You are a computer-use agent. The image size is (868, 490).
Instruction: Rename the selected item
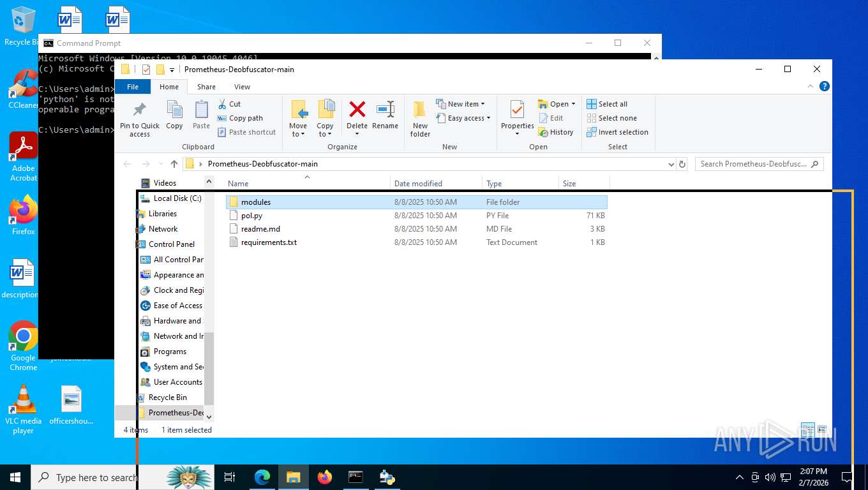[385, 115]
